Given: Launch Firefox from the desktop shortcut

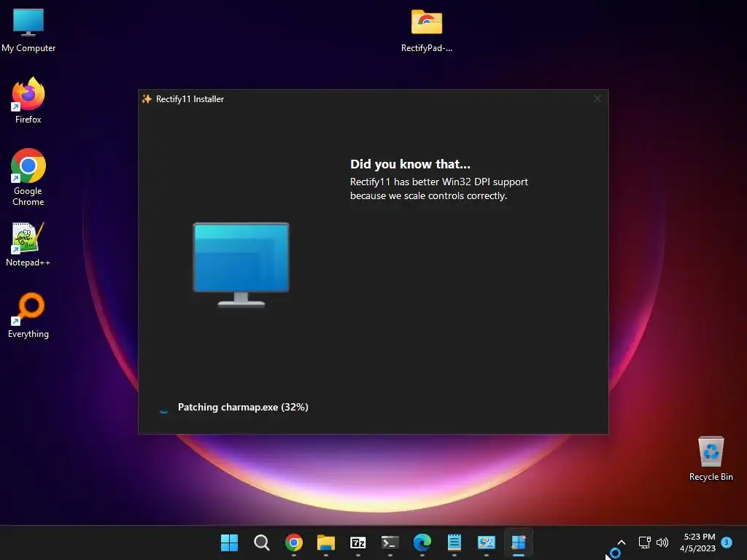Looking at the screenshot, I should click(28, 101).
